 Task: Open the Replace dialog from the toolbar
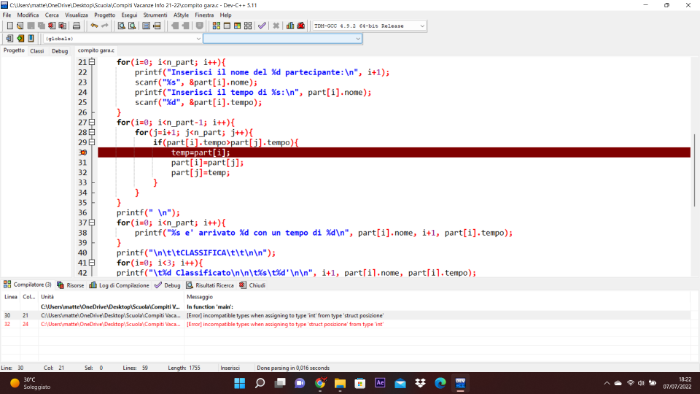tap(132, 26)
